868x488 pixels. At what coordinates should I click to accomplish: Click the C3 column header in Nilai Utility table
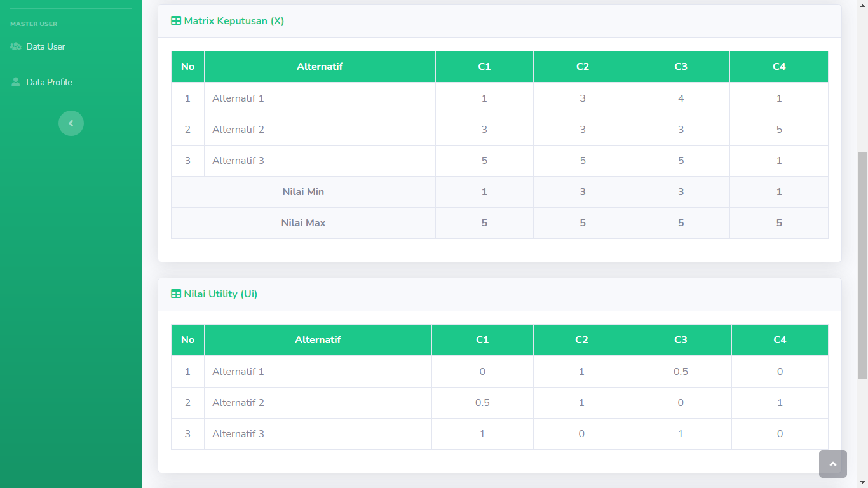coord(681,340)
